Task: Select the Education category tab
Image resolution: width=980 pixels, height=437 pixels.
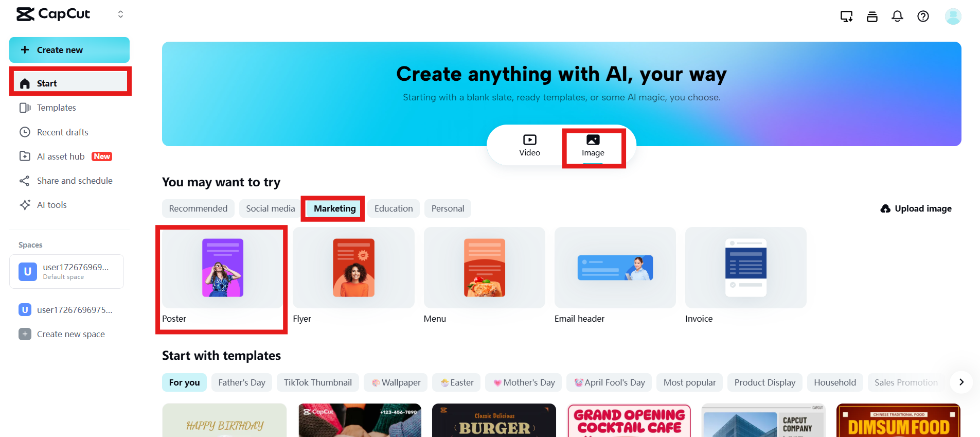Action: (394, 208)
